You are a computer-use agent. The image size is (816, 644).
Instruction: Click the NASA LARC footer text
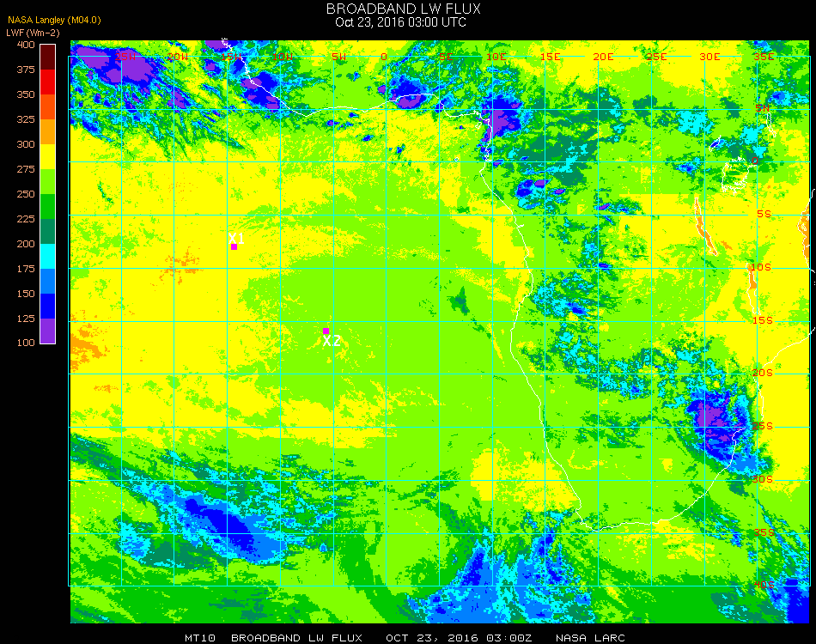pos(590,638)
